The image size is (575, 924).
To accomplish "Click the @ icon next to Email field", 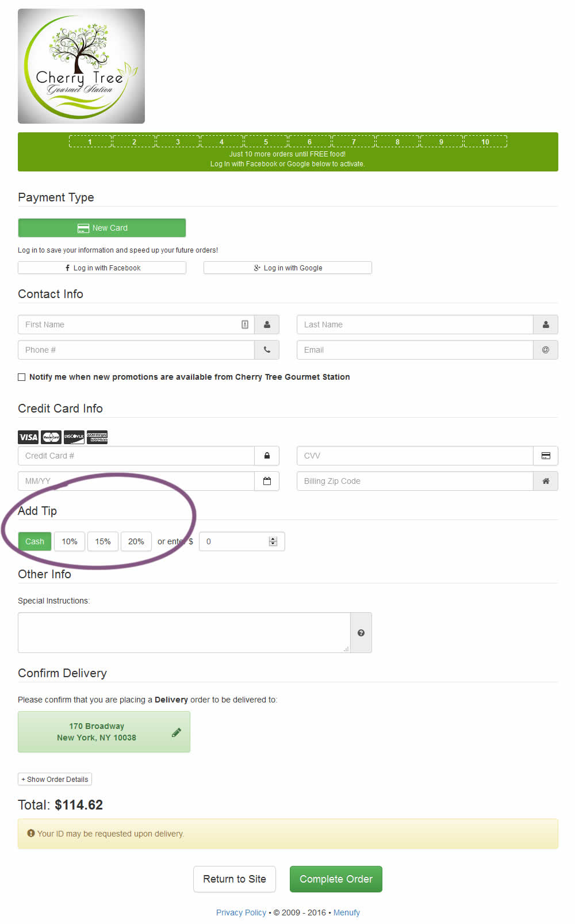I will (x=545, y=350).
